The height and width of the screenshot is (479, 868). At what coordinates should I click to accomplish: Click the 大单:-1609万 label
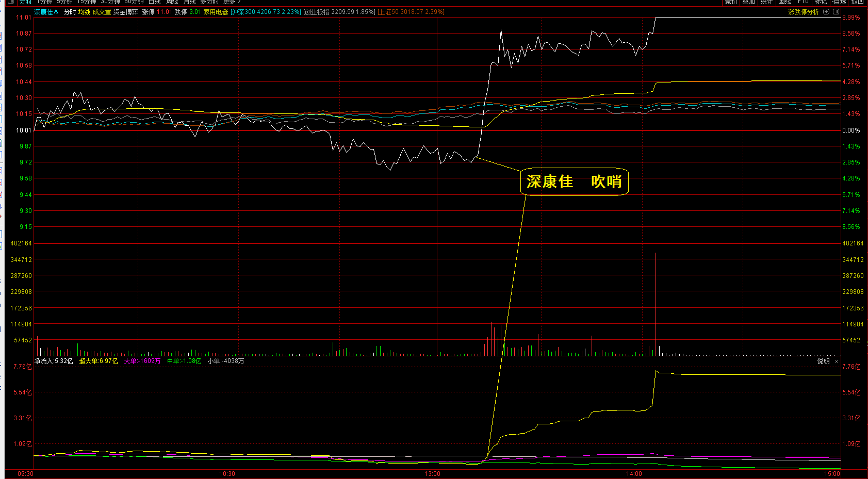tap(142, 361)
